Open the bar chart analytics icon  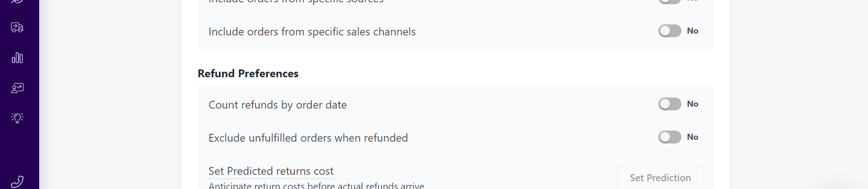click(17, 57)
